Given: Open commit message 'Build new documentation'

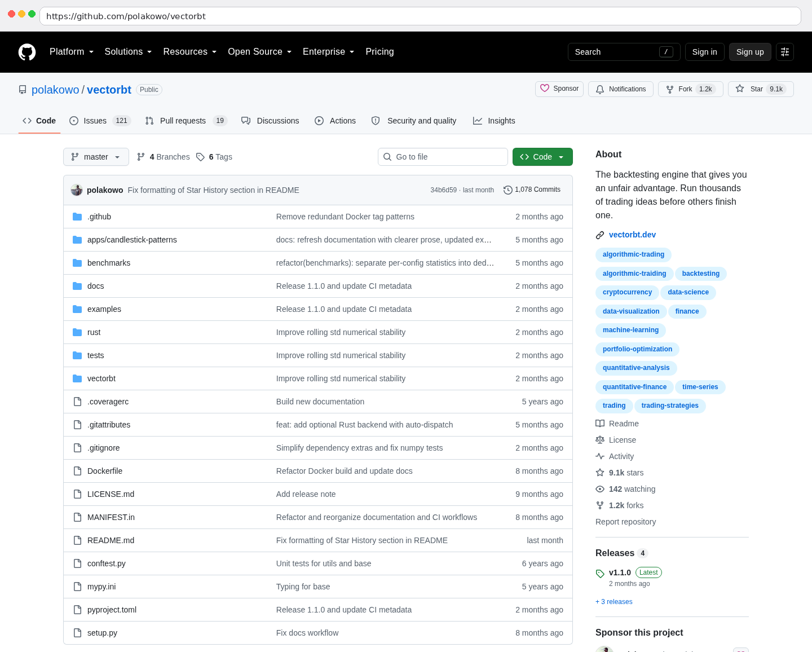Looking at the screenshot, I should tap(320, 402).
